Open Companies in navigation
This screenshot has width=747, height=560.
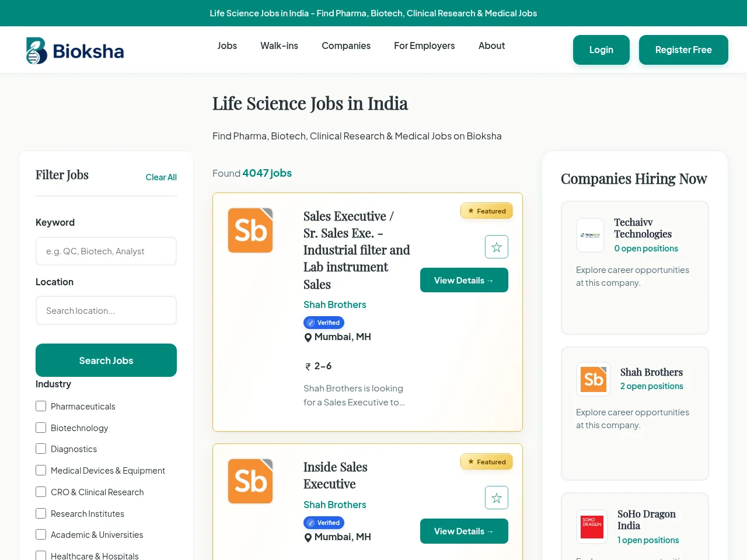click(346, 45)
